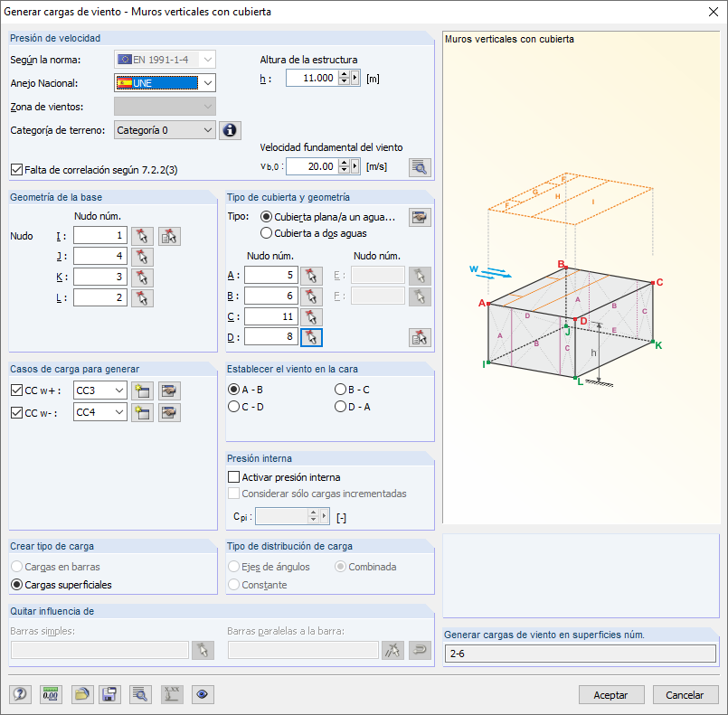Save settings with diskette icon
728x715 pixels.
(109, 694)
